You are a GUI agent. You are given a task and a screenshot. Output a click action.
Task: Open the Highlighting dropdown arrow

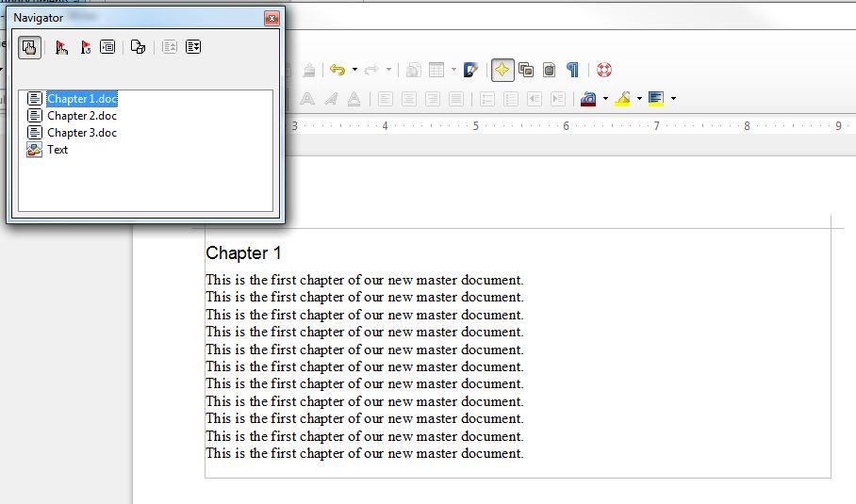pos(639,99)
